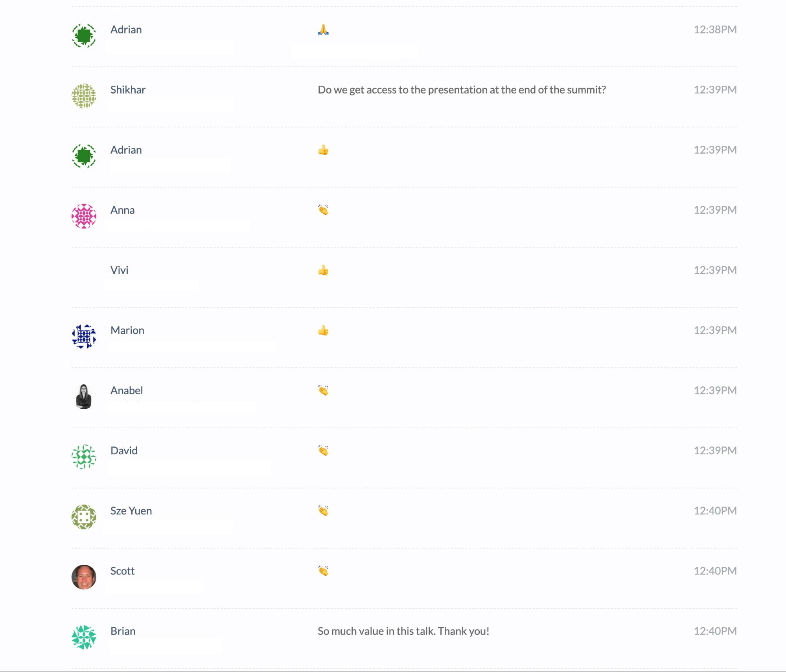Screen dimensions: 786x672
Task: Click Anna's clapping hands emoji
Action: [323, 210]
